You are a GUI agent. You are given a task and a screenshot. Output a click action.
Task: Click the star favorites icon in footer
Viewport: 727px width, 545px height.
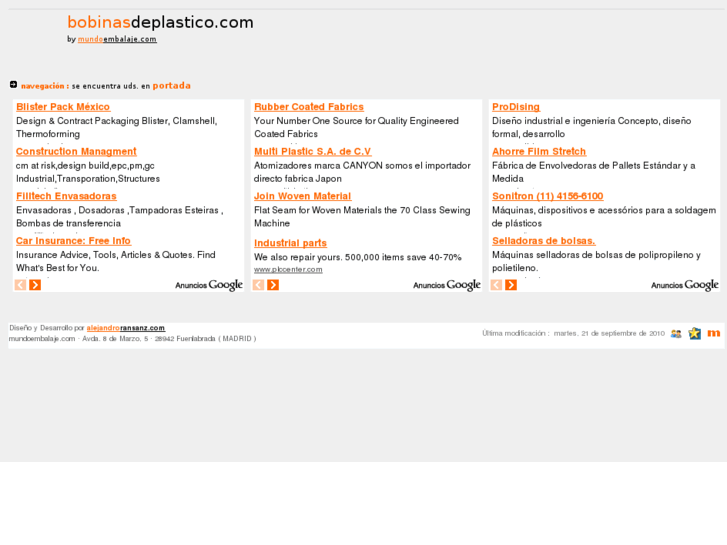tap(695, 333)
